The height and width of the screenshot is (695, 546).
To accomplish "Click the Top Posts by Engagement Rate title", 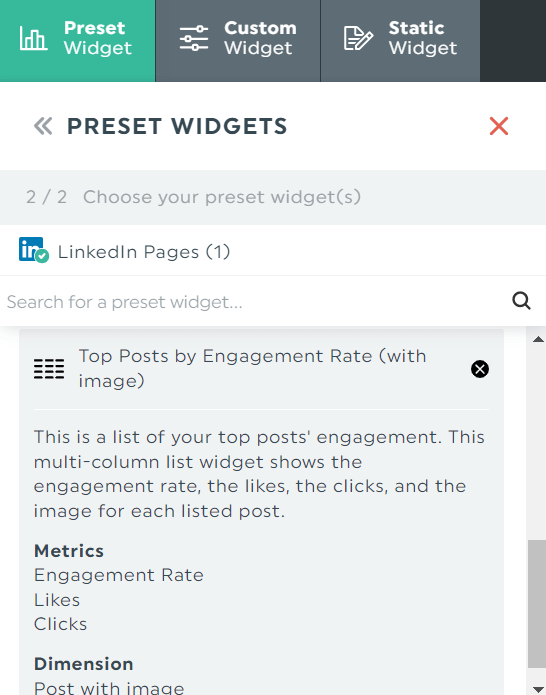I will pyautogui.click(x=252, y=368).
